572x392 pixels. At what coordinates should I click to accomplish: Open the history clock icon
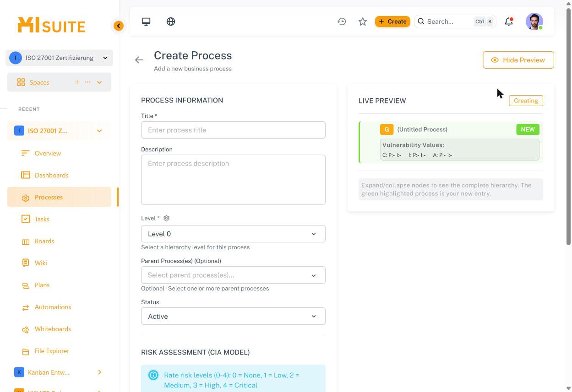coord(342,21)
